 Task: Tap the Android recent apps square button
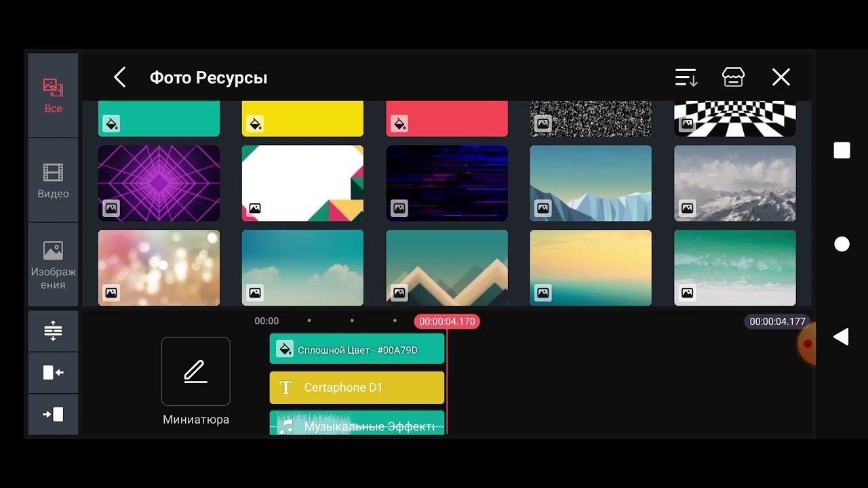click(842, 150)
